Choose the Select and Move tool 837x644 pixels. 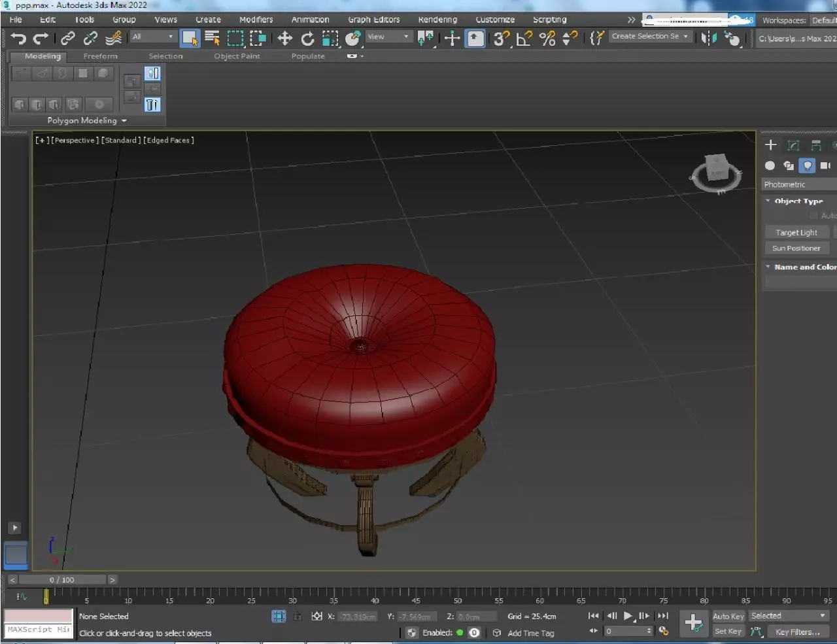pyautogui.click(x=284, y=39)
